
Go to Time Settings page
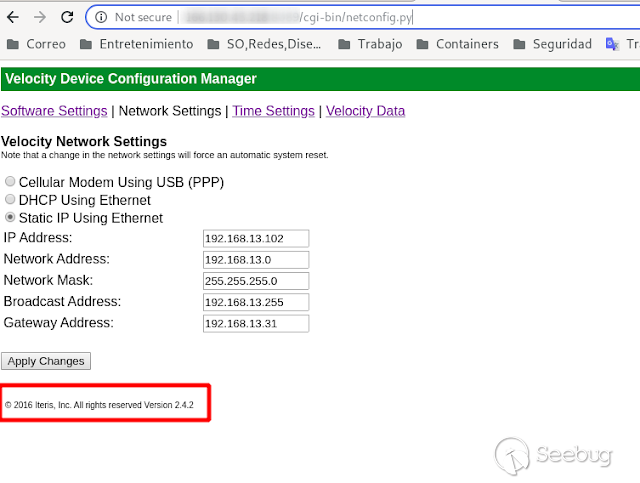(273, 111)
